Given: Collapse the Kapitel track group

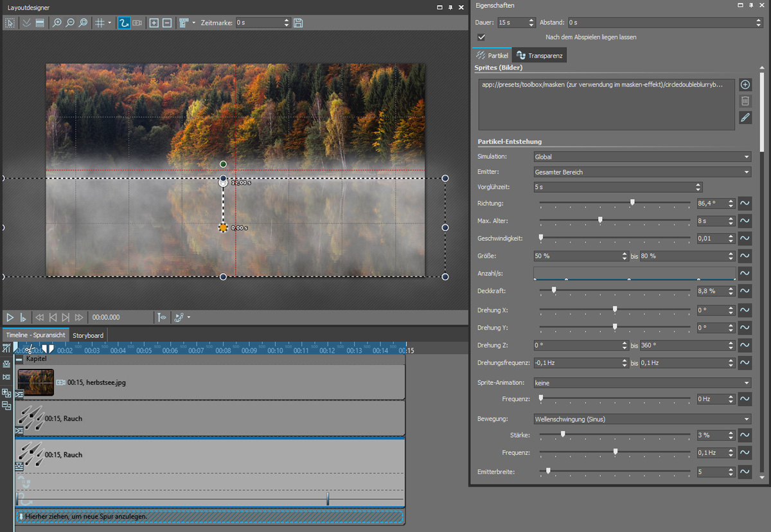Looking at the screenshot, I should click(19, 359).
